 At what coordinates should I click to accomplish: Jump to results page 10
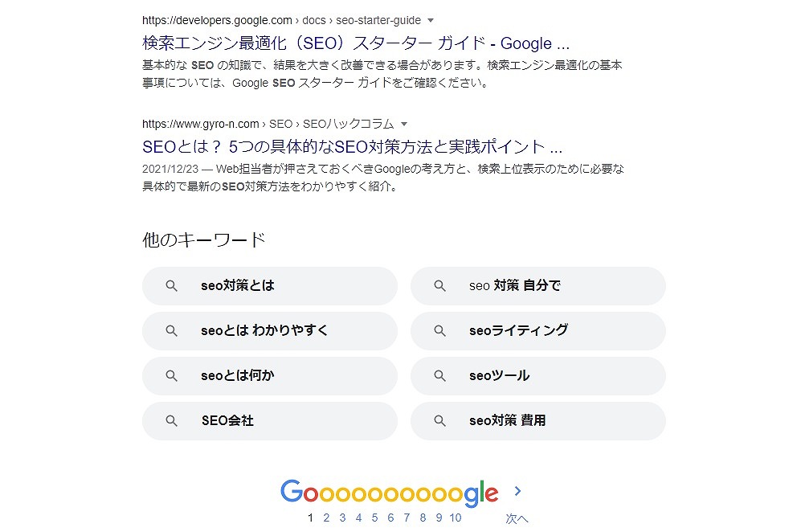point(456,518)
